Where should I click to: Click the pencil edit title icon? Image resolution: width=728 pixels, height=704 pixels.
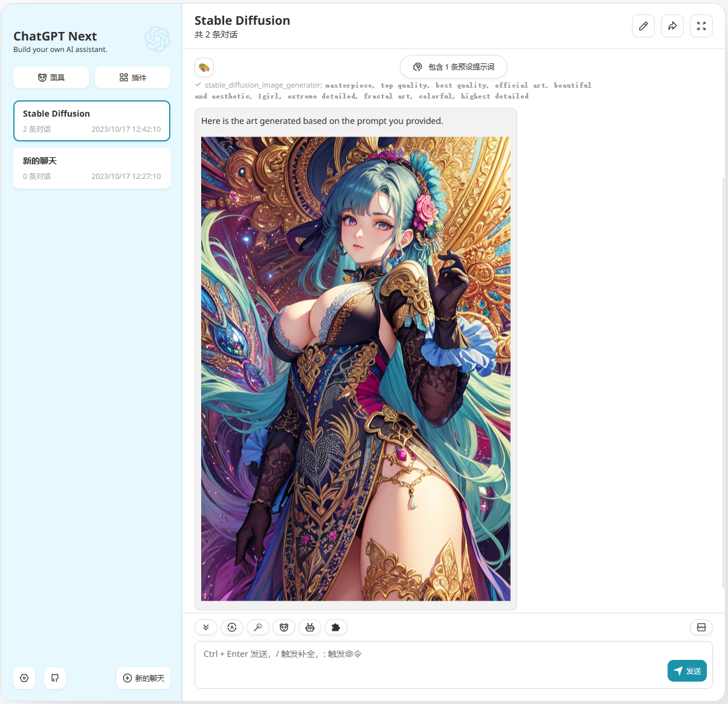[x=643, y=26]
